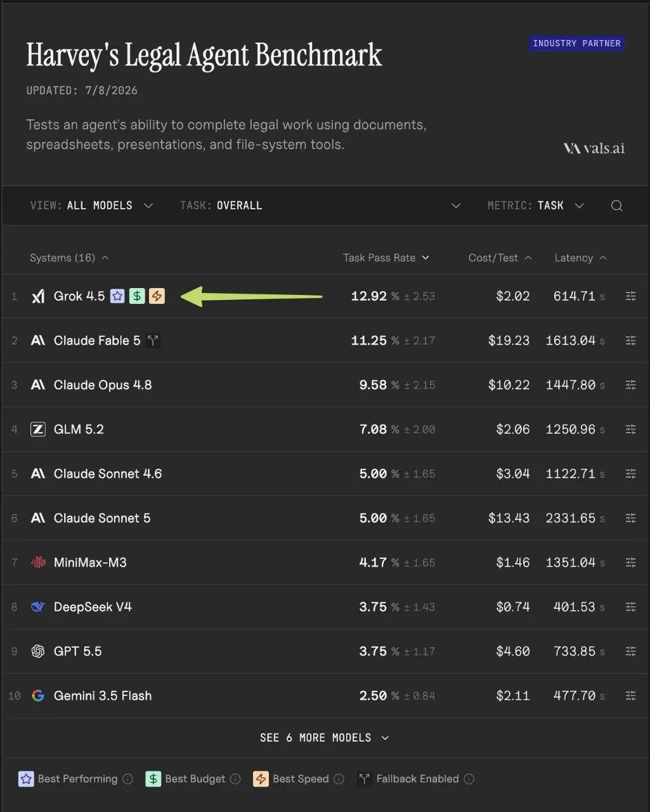
Task: Click the Anthropic logo on Claude Opus 4.8 row
Action: click(x=38, y=385)
